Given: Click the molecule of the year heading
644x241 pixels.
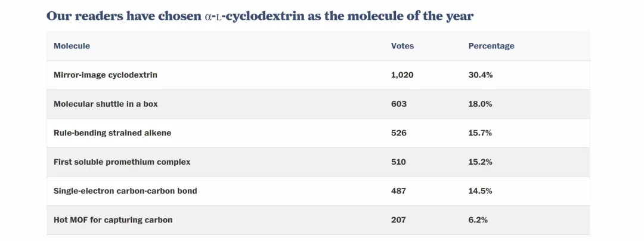Looking at the screenshot, I should [x=260, y=16].
